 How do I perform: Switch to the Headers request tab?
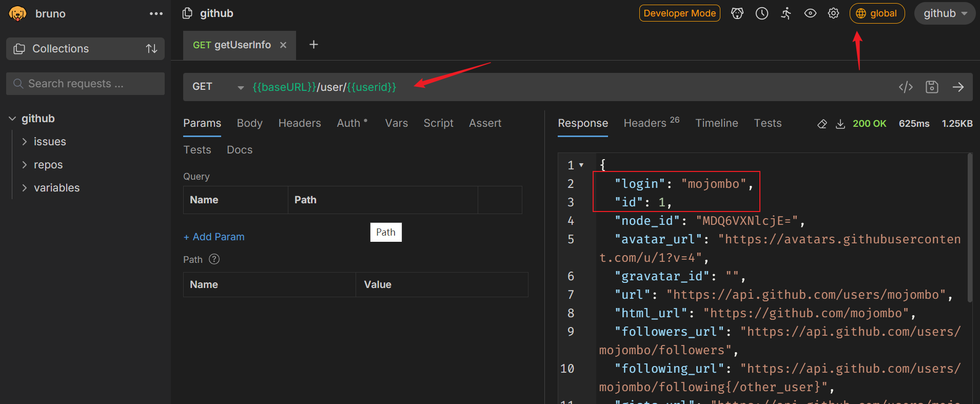tap(300, 123)
